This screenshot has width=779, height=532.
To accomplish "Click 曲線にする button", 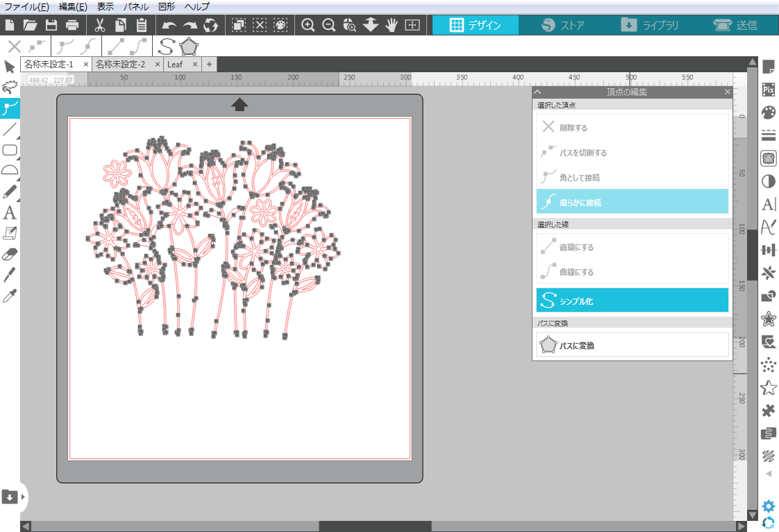I will pyautogui.click(x=632, y=272).
